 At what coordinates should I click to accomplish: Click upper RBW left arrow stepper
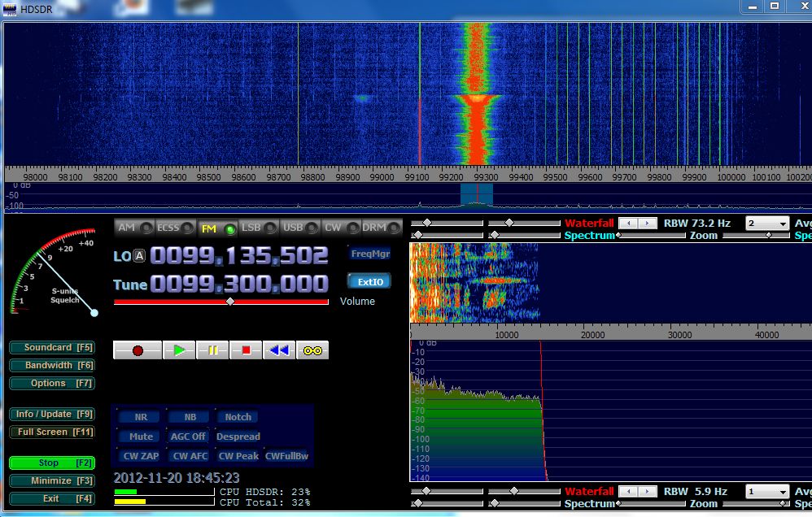629,224
